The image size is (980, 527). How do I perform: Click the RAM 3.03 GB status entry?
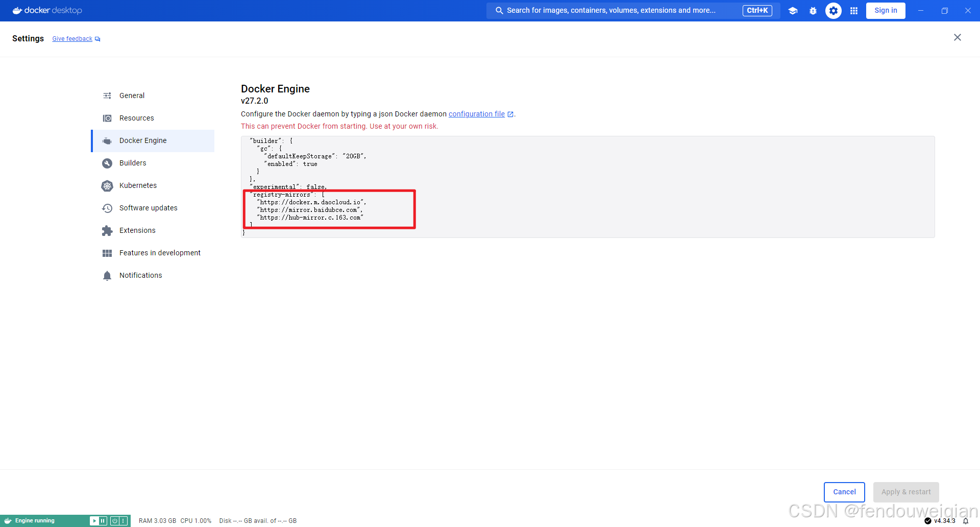[157, 521]
